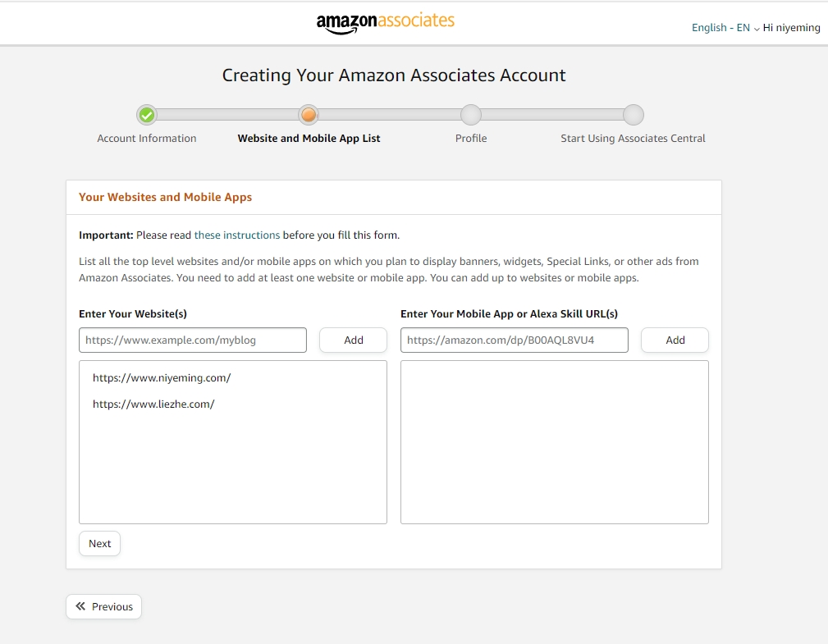The height and width of the screenshot is (644, 828).
Task: Click the Profile step label
Action: tap(471, 139)
